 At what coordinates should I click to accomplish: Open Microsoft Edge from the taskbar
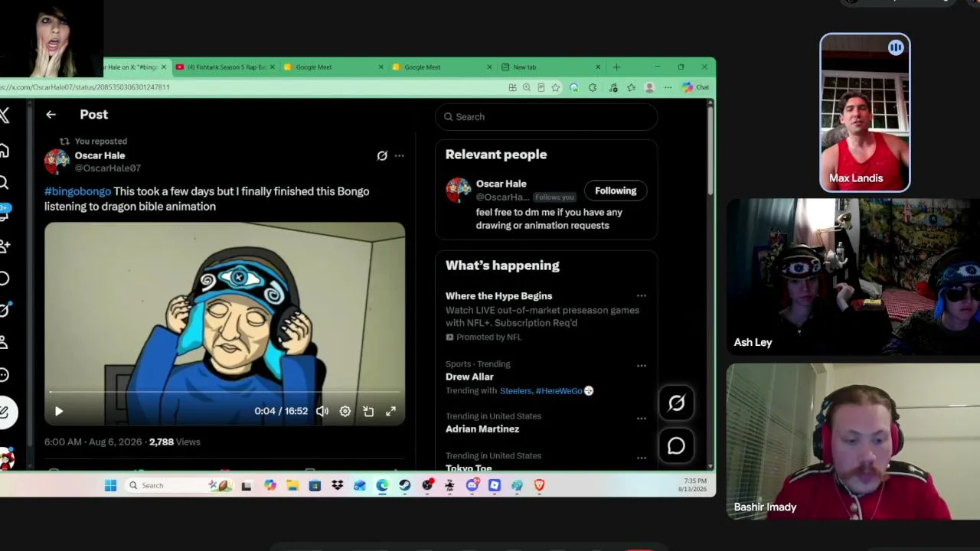coord(382,485)
